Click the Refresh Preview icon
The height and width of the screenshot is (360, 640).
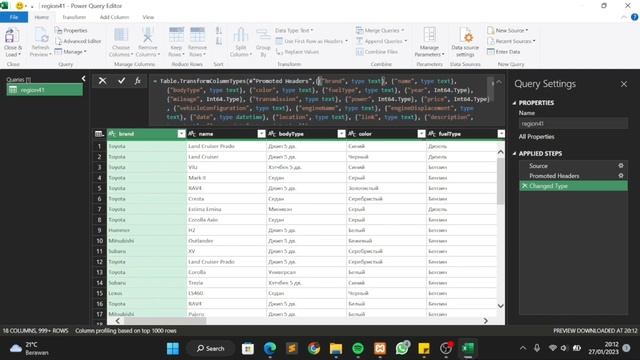pyautogui.click(x=41, y=36)
